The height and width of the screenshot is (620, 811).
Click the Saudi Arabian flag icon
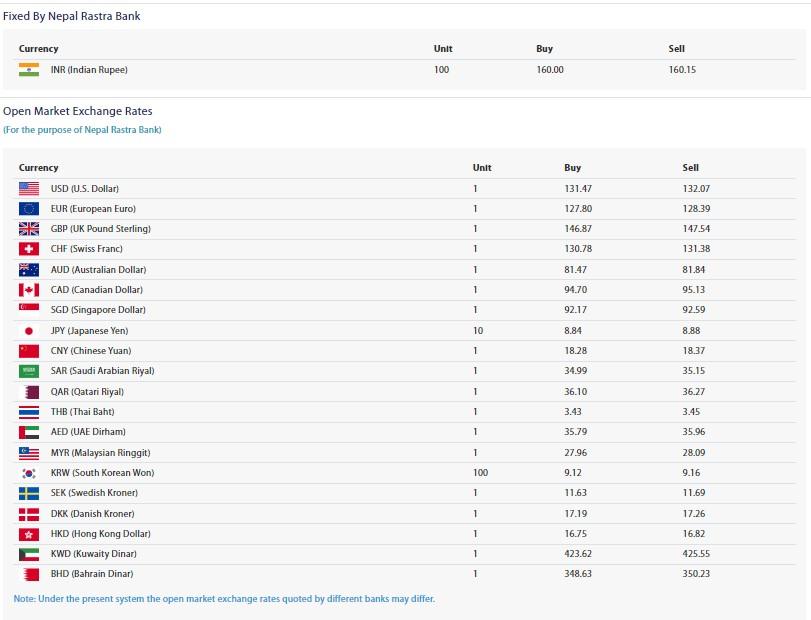(29, 371)
